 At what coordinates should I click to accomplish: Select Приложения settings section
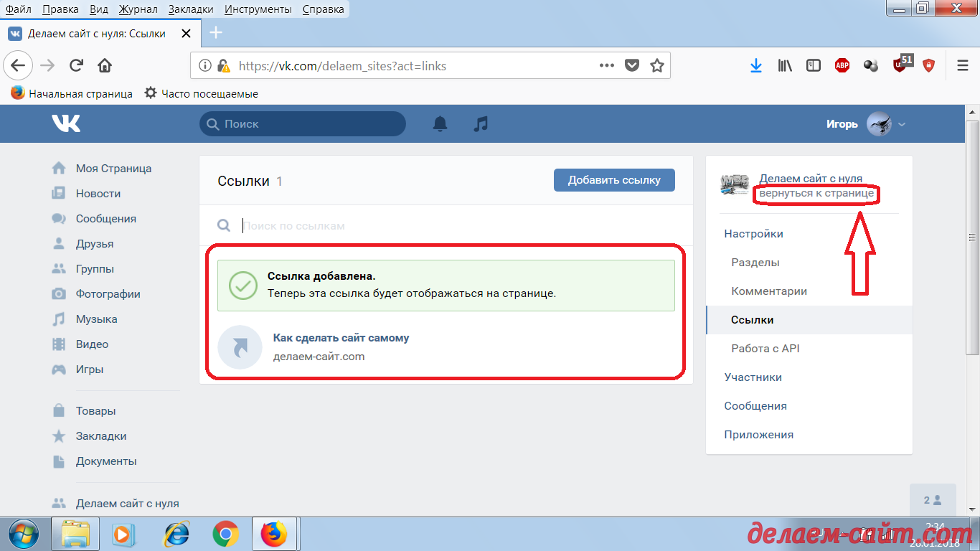click(x=809, y=435)
